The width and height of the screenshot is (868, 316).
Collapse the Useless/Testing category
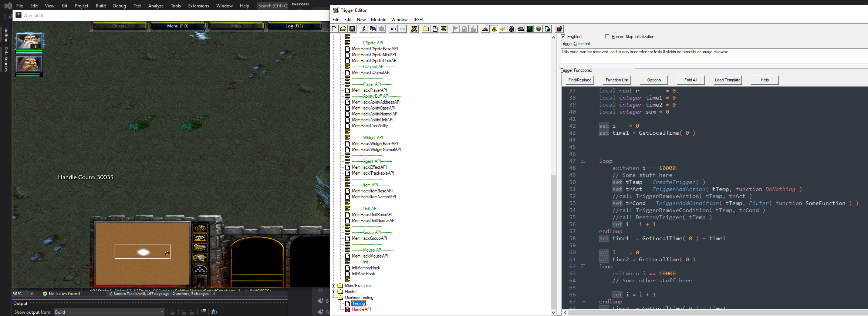pyautogui.click(x=334, y=297)
